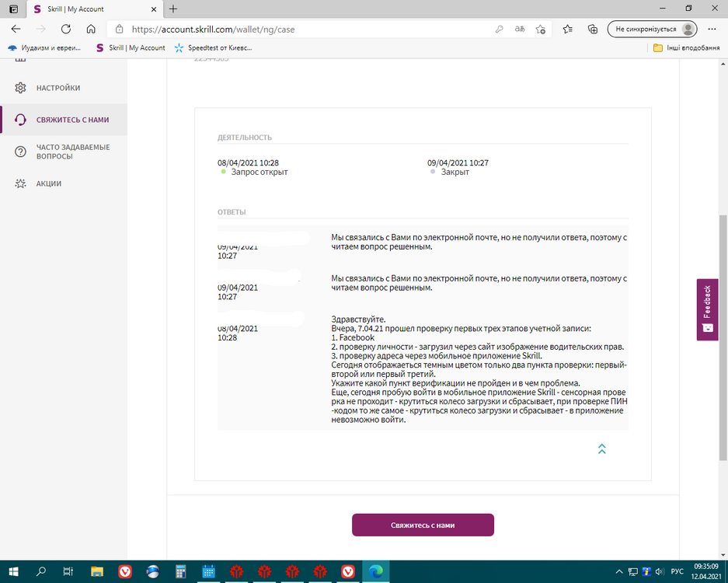Open the network tray icon
The height and width of the screenshot is (583, 728).
tap(632, 571)
